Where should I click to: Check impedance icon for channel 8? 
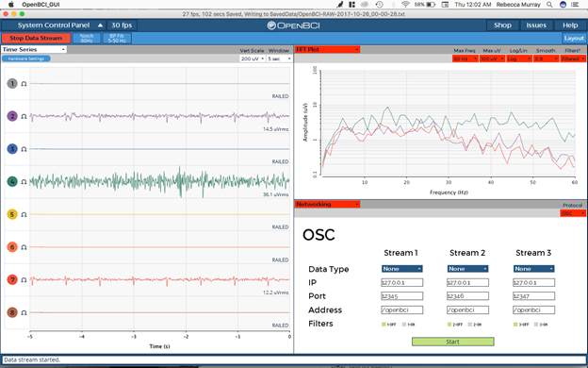[x=24, y=312]
